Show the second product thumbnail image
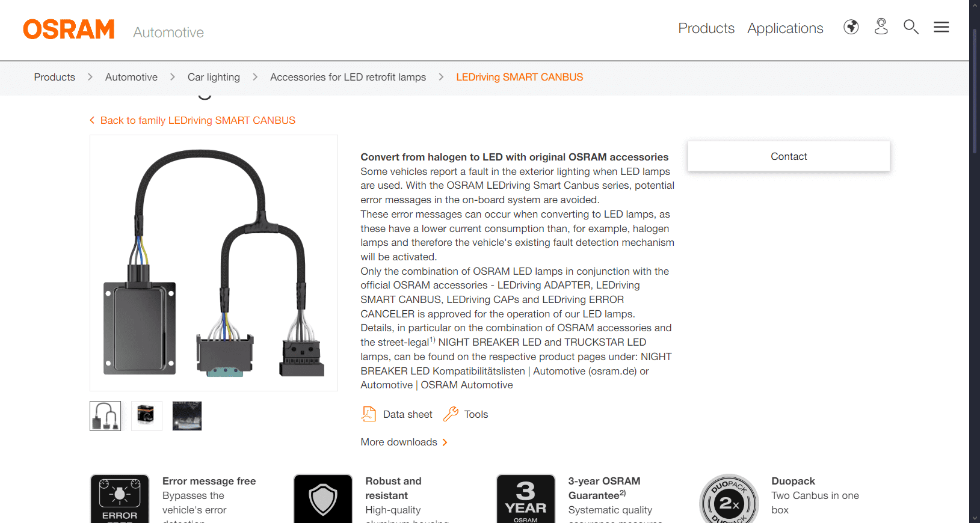 pyautogui.click(x=146, y=416)
